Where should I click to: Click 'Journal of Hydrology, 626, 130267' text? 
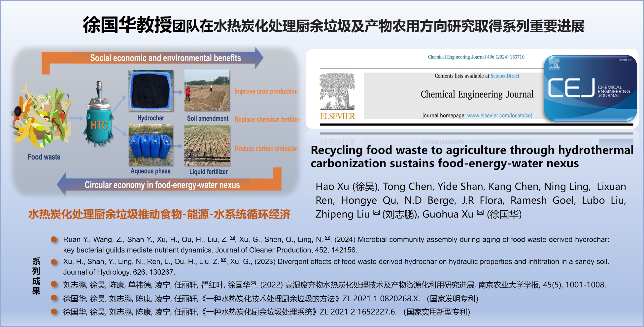[119, 272]
